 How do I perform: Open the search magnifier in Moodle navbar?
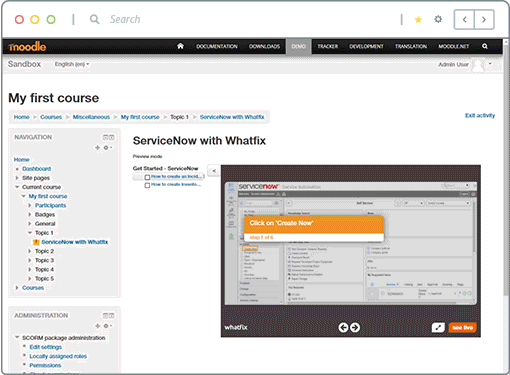click(485, 46)
